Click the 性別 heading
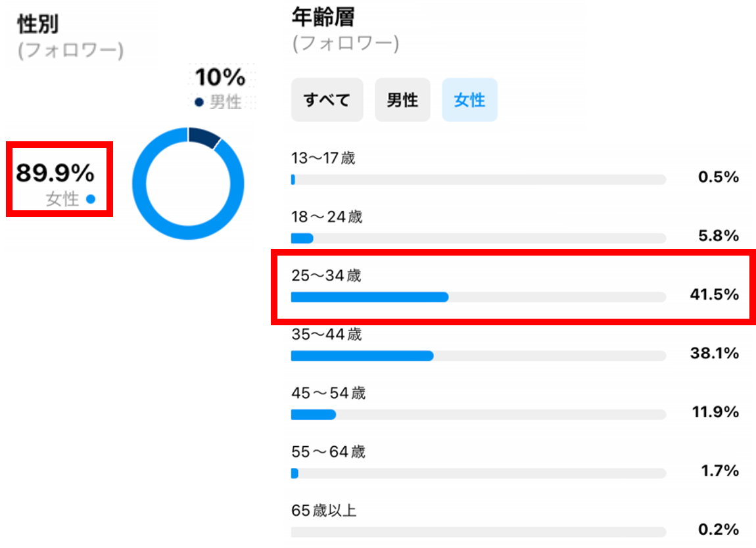Image resolution: width=756 pixels, height=548 pixels. 37,24
